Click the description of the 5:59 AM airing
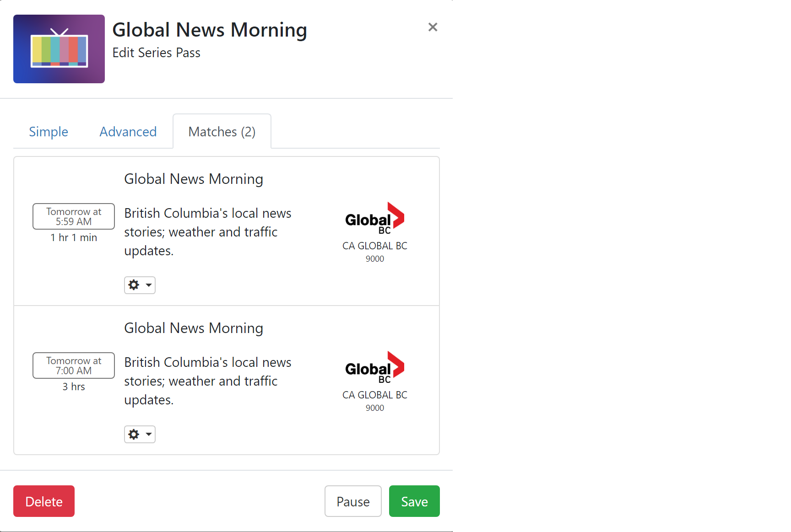This screenshot has height=532, width=791. click(207, 232)
